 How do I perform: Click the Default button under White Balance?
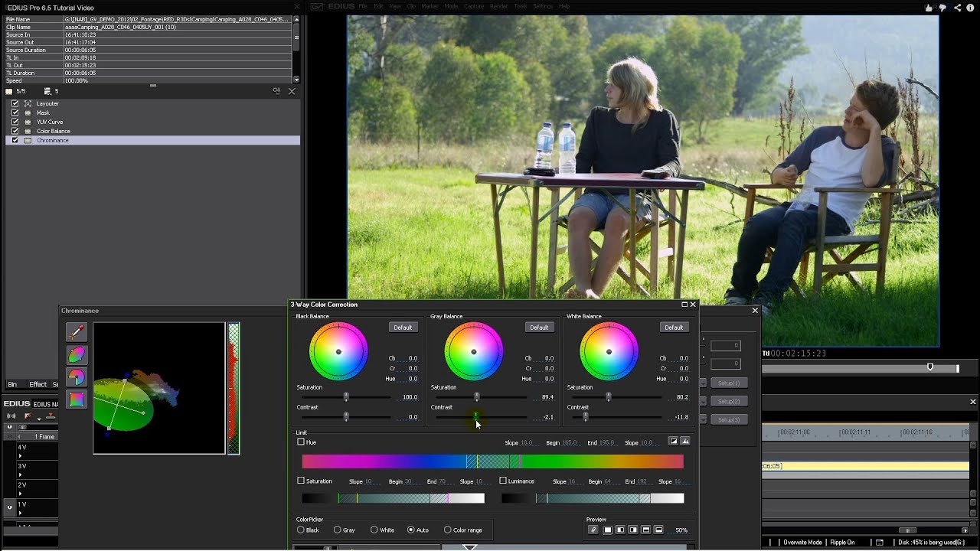674,327
